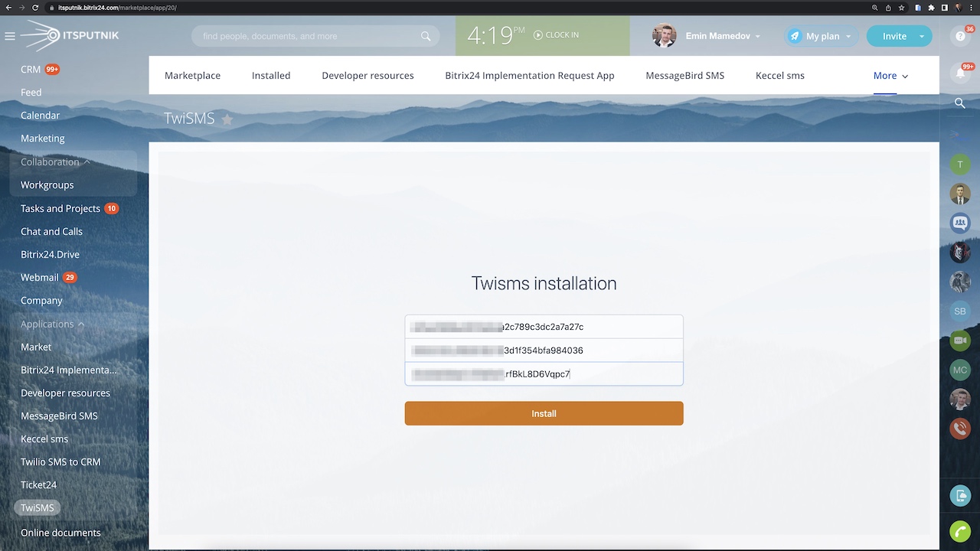Open the MC contact avatar
This screenshot has width=980, height=551.
(960, 370)
